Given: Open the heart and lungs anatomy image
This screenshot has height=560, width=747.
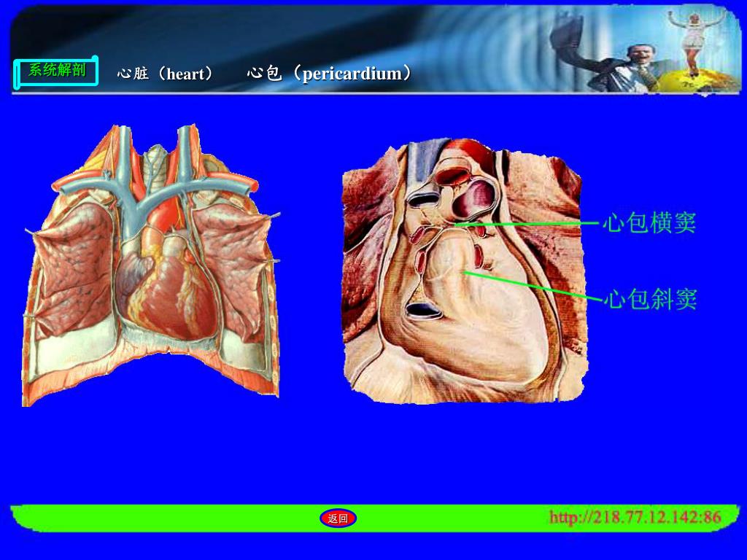Looking at the screenshot, I should click(x=151, y=265).
